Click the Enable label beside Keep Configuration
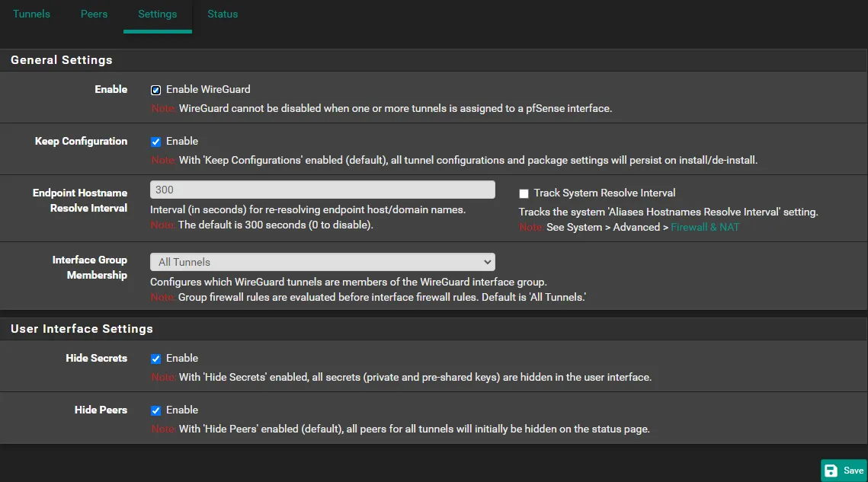Screen dimensions: 868x482 181,141
